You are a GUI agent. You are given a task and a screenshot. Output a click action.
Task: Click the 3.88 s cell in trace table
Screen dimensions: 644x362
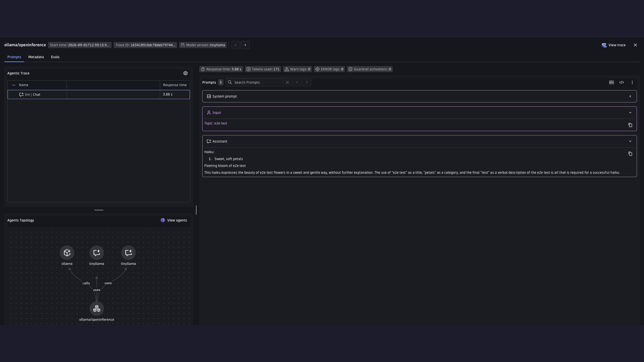tap(175, 95)
